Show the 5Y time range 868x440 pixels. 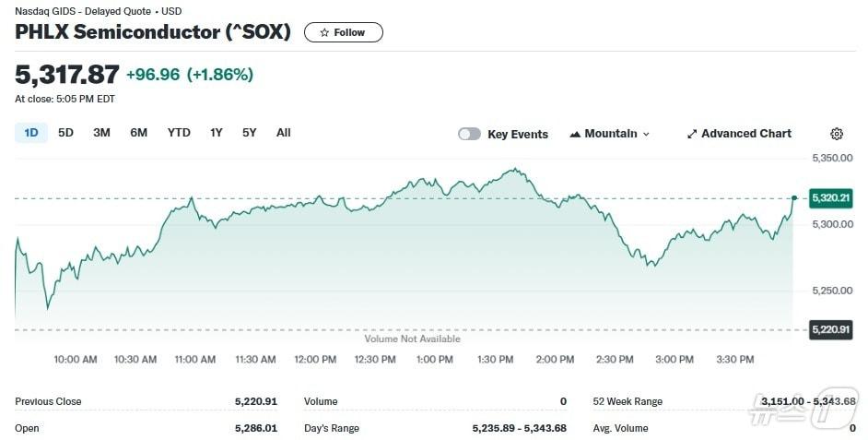tap(250, 133)
